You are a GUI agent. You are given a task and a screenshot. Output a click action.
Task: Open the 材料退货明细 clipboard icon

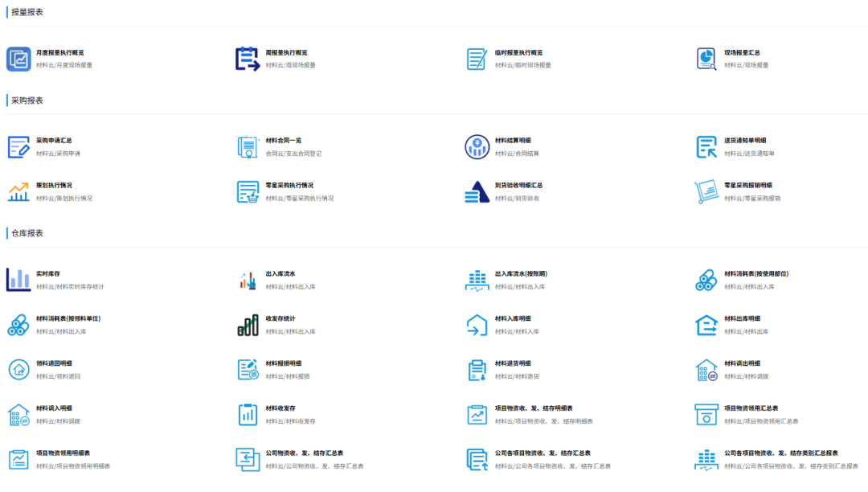[x=477, y=371]
